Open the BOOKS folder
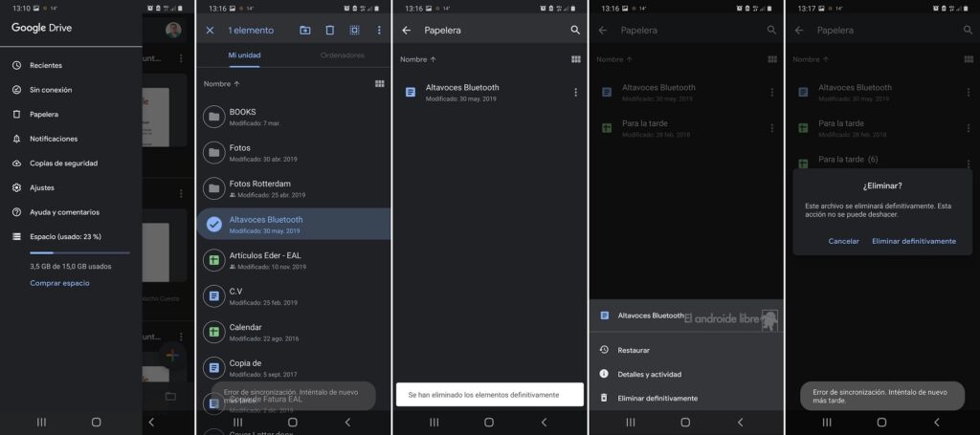980x435 pixels. 293,117
